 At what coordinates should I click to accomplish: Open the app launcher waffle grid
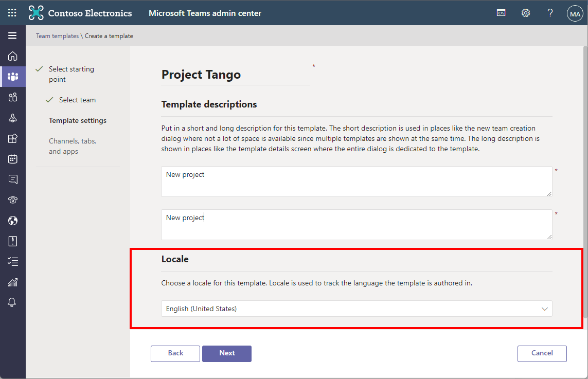[x=12, y=13]
